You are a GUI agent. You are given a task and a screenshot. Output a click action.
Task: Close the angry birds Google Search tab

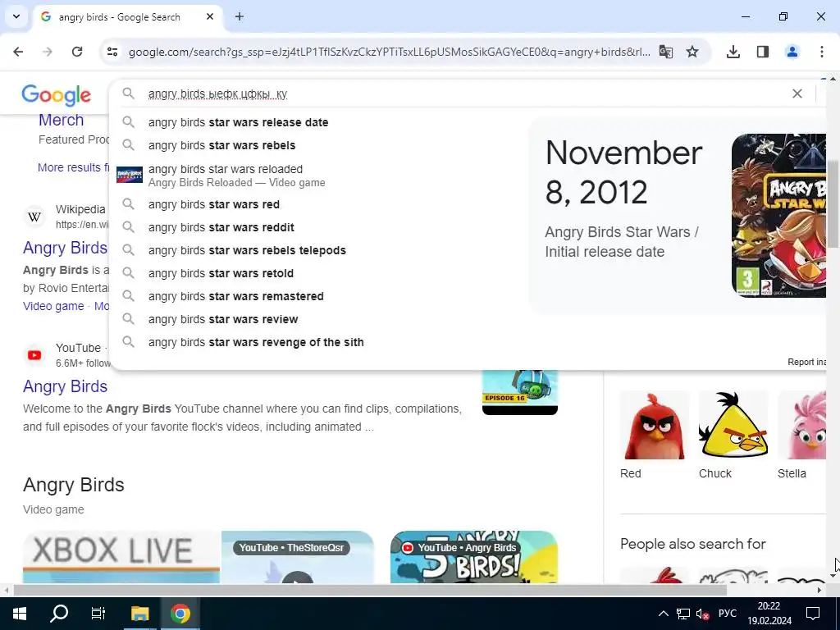[210, 16]
